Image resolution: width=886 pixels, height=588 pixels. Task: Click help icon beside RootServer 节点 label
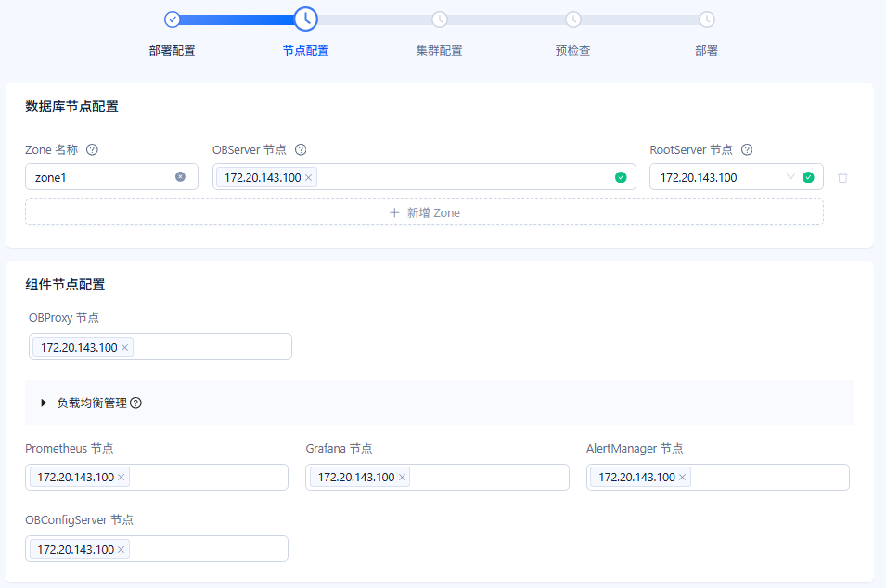[x=747, y=149]
